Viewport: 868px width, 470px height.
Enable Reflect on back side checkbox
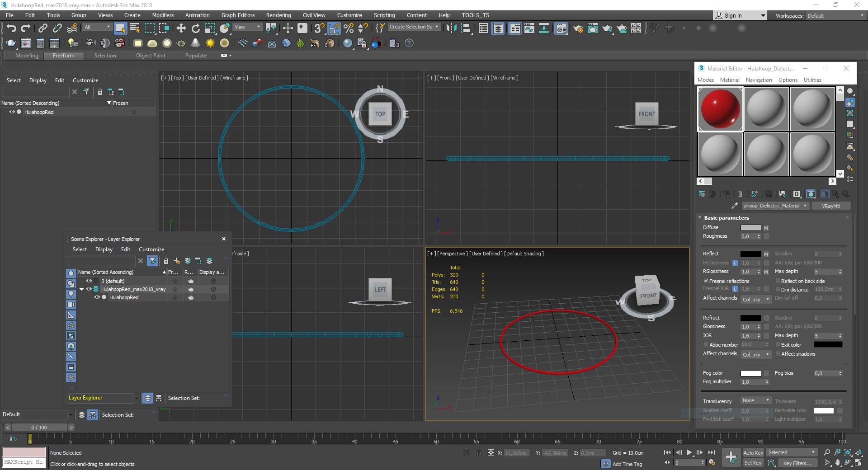click(x=778, y=281)
